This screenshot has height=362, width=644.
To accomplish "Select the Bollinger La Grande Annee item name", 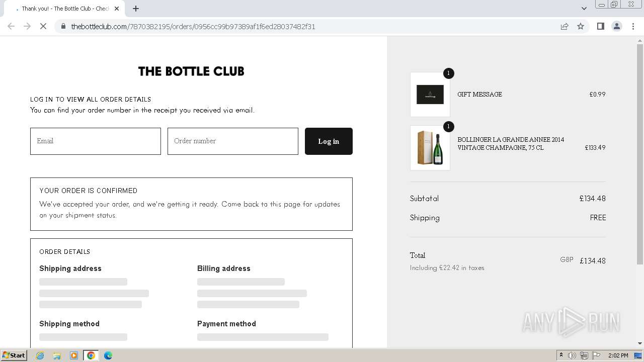I will [x=511, y=144].
